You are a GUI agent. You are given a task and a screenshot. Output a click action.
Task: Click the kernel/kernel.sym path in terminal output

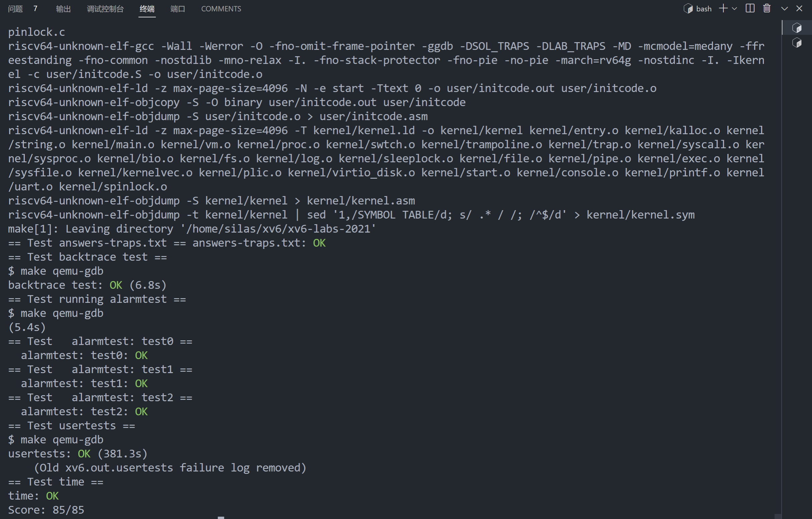[x=640, y=215]
